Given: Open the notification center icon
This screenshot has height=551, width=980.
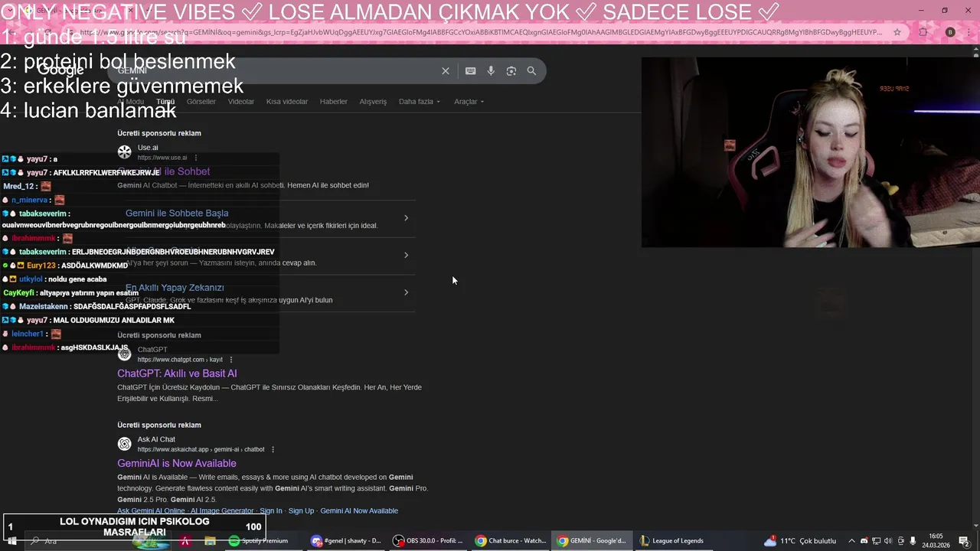Looking at the screenshot, I should (x=965, y=541).
